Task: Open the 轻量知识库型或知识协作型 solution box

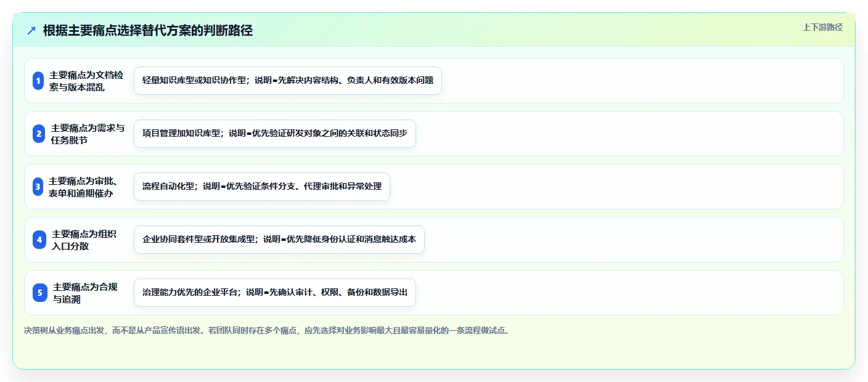Action: [288, 81]
